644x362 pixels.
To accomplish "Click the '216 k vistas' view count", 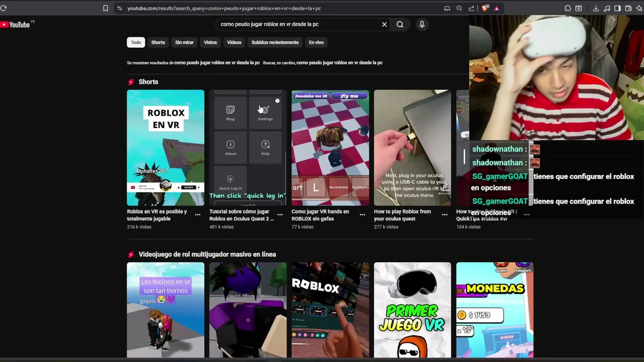I will click(139, 227).
